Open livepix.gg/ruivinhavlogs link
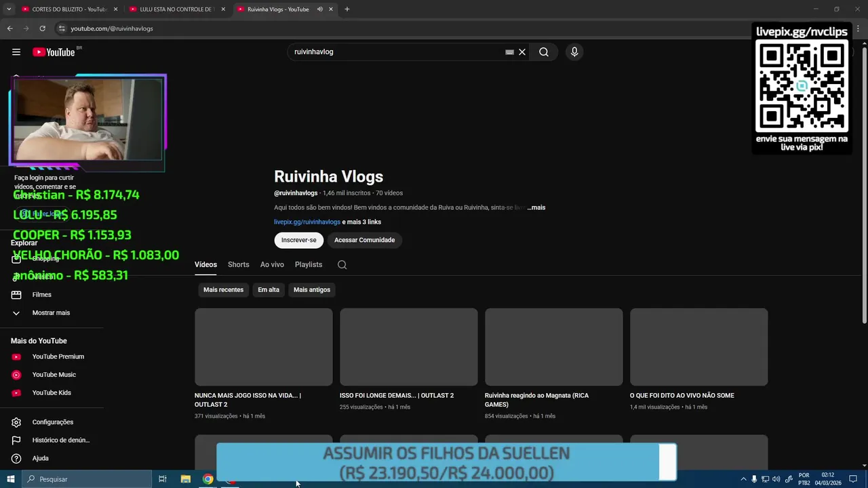Viewport: 868px width, 488px height. (x=307, y=222)
